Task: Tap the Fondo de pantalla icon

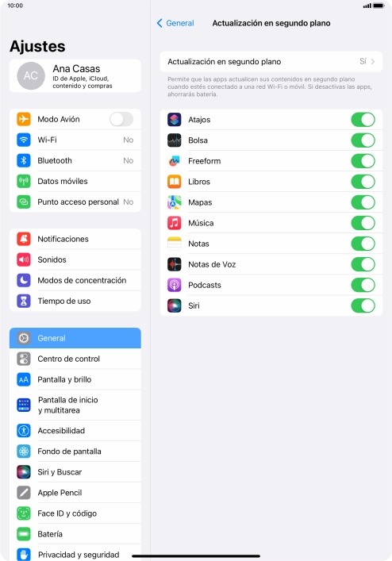Action: pyautogui.click(x=24, y=451)
